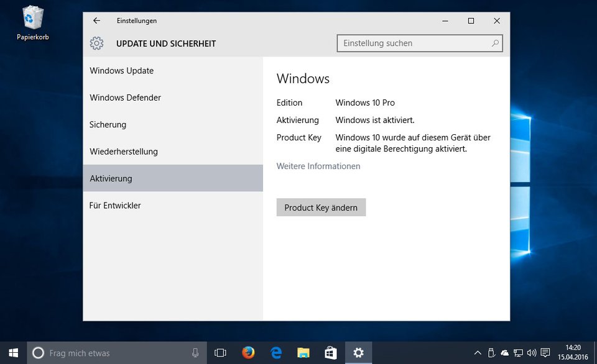Click the Product Key ändern button
This screenshot has width=597, height=364.
(x=321, y=207)
